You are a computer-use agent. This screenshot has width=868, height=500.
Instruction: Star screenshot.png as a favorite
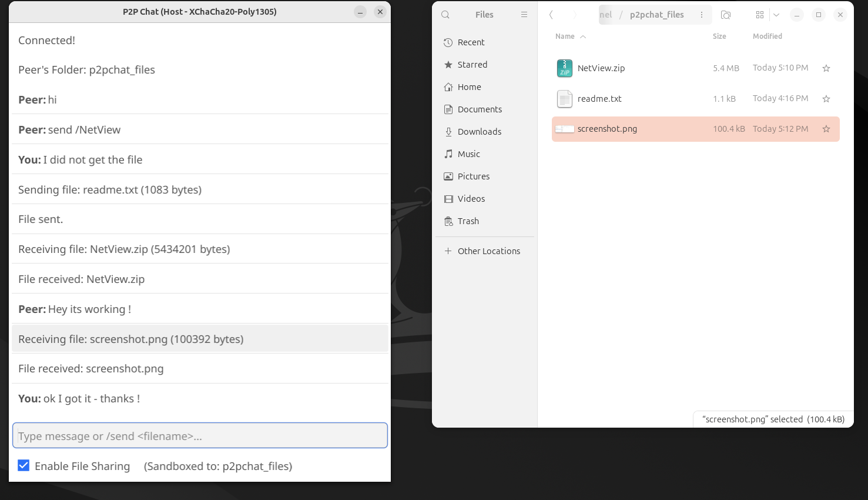point(826,128)
